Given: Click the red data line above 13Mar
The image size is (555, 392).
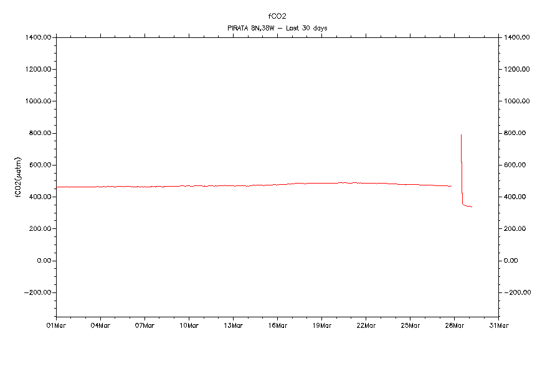Looking at the screenshot, I should [233, 185].
